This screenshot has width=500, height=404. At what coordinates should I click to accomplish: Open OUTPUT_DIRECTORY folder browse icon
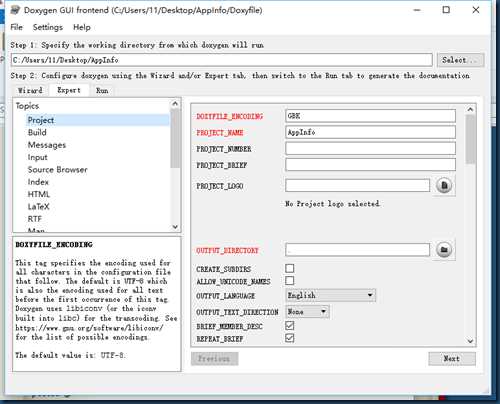[x=444, y=250]
